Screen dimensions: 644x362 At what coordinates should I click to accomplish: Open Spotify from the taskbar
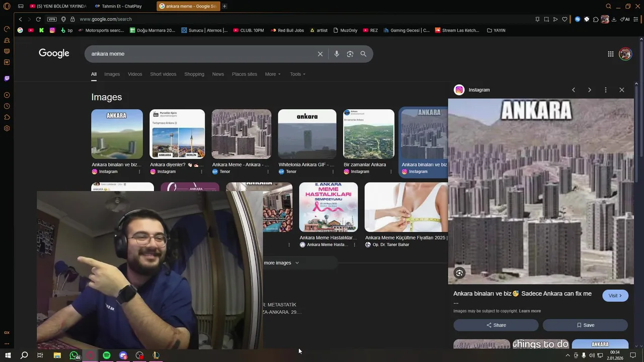pos(107,355)
